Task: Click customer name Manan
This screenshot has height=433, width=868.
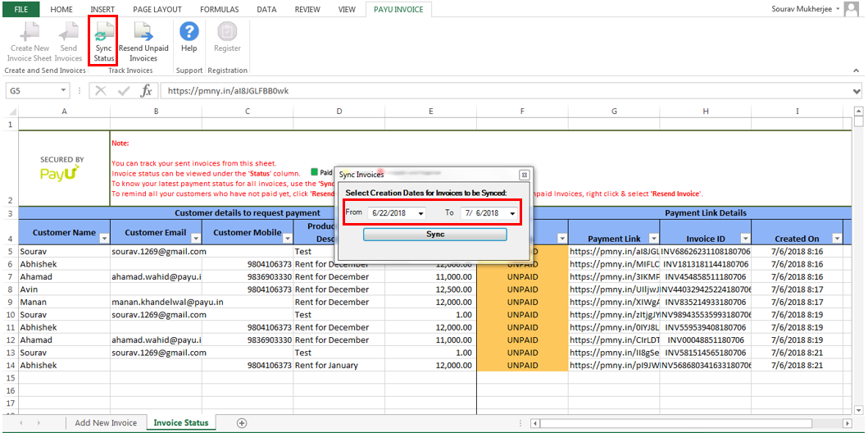Action: pyautogui.click(x=64, y=303)
